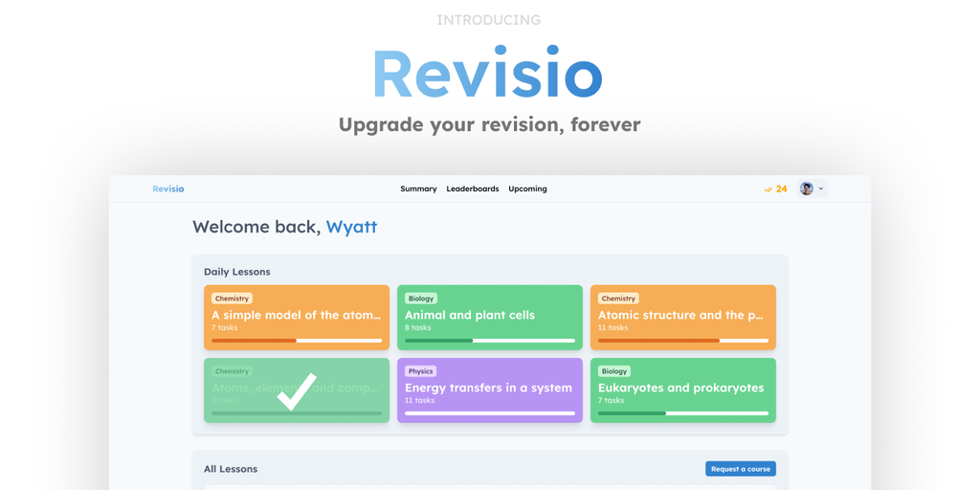Click Biology tag on Eukaryotes card
This screenshot has width=980, height=490.
pos(613,371)
